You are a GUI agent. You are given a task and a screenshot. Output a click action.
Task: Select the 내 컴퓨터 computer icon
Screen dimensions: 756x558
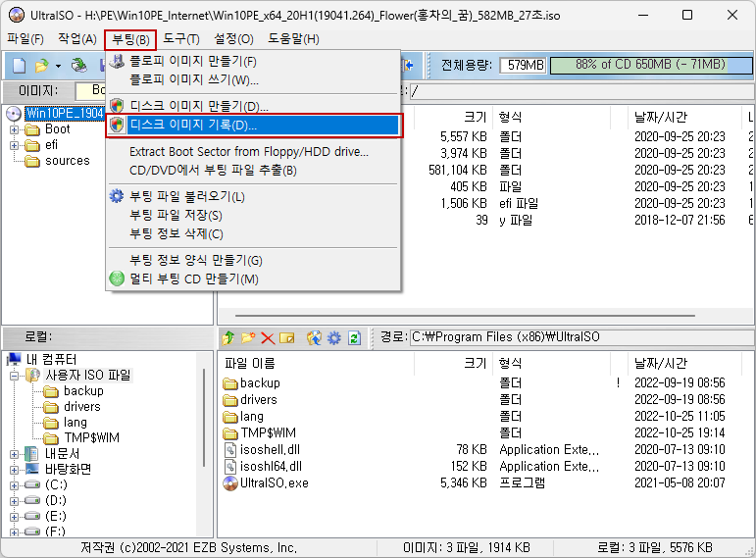(x=15, y=359)
